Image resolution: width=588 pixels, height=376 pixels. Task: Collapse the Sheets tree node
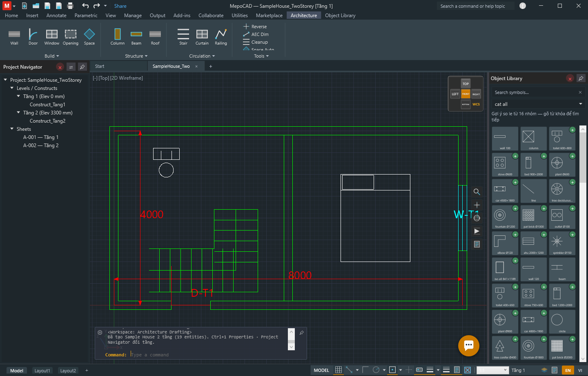click(12, 129)
